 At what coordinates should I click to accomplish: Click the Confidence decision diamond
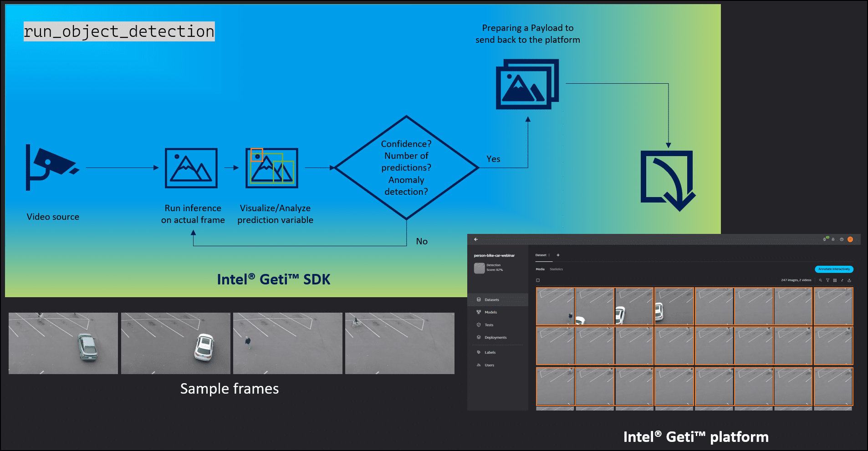pos(406,167)
